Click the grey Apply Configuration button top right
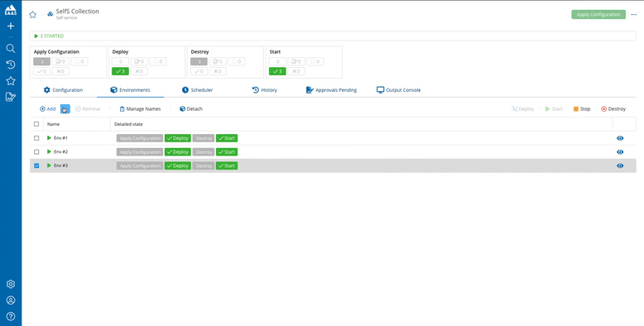This screenshot has height=326, width=644. coord(598,14)
